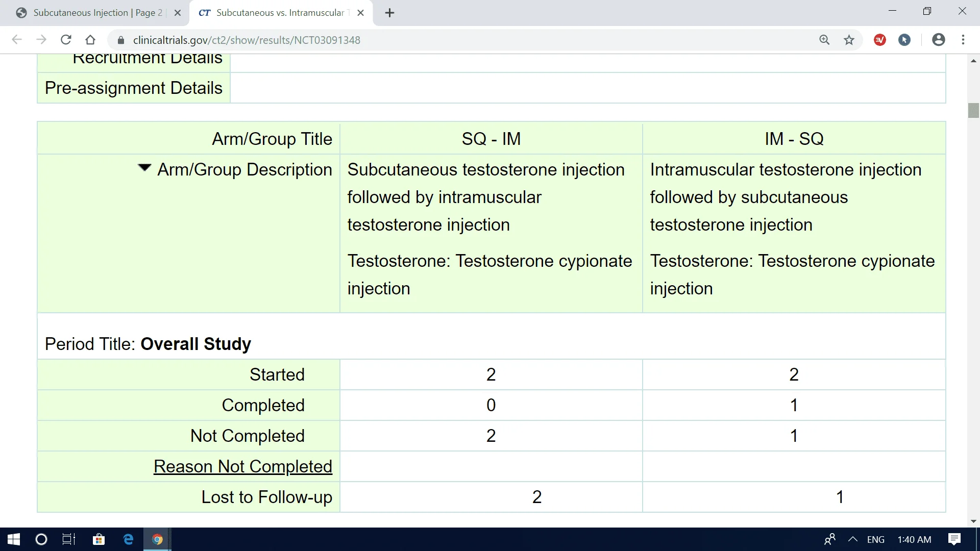The width and height of the screenshot is (980, 551).
Task: Click the back navigation arrow
Action: [17, 40]
